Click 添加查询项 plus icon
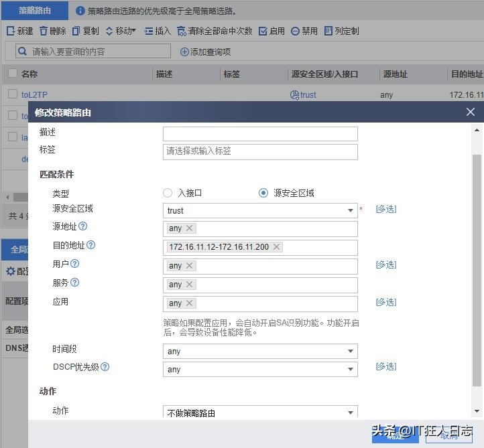The width and height of the screenshot is (484, 448). [184, 52]
